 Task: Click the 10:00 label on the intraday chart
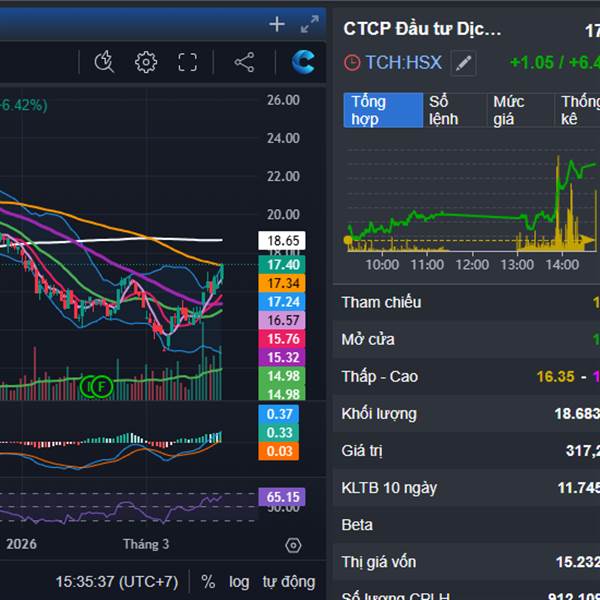382,264
